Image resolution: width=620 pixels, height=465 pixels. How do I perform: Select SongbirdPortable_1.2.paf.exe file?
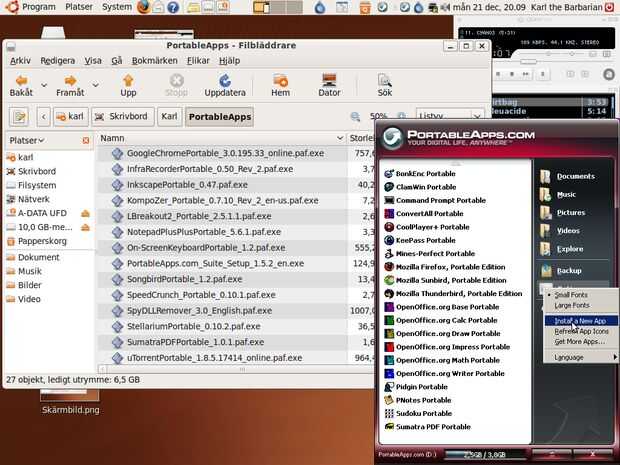(184, 279)
